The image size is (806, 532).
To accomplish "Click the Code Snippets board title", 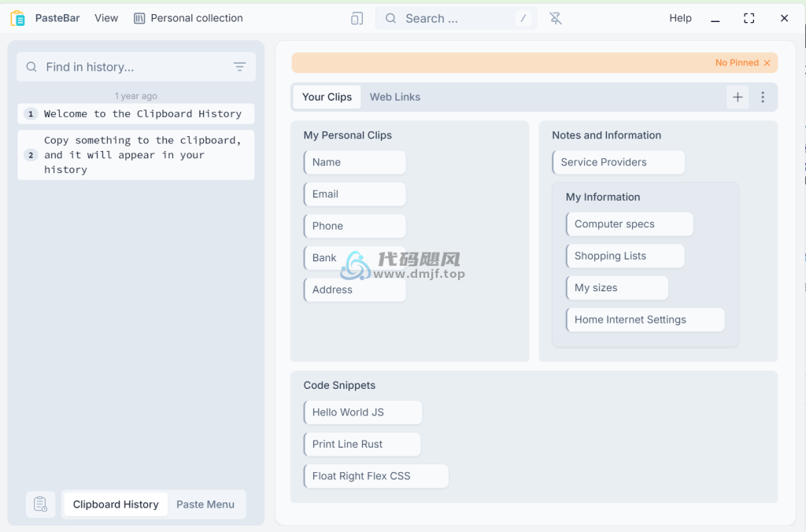I will [x=339, y=385].
